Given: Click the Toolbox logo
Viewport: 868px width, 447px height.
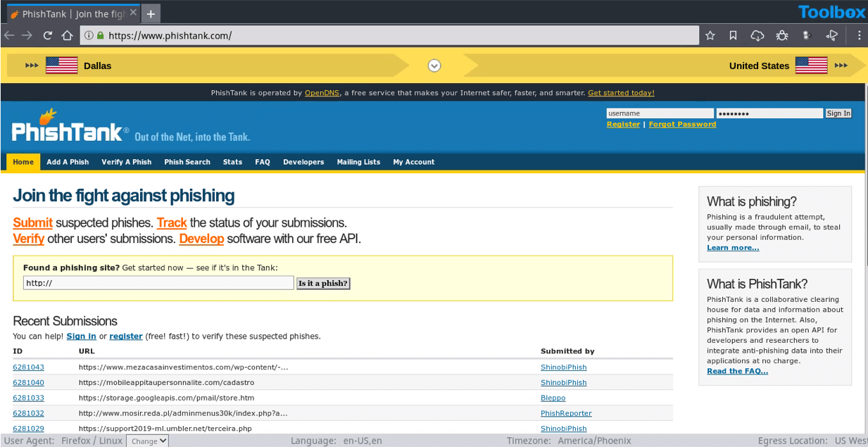Looking at the screenshot, I should (831, 12).
